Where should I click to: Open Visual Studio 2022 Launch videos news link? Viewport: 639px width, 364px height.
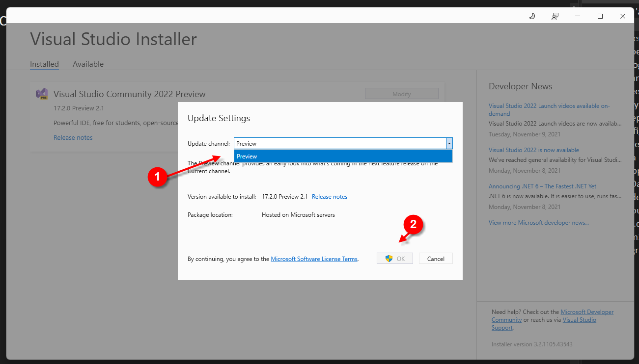(549, 109)
